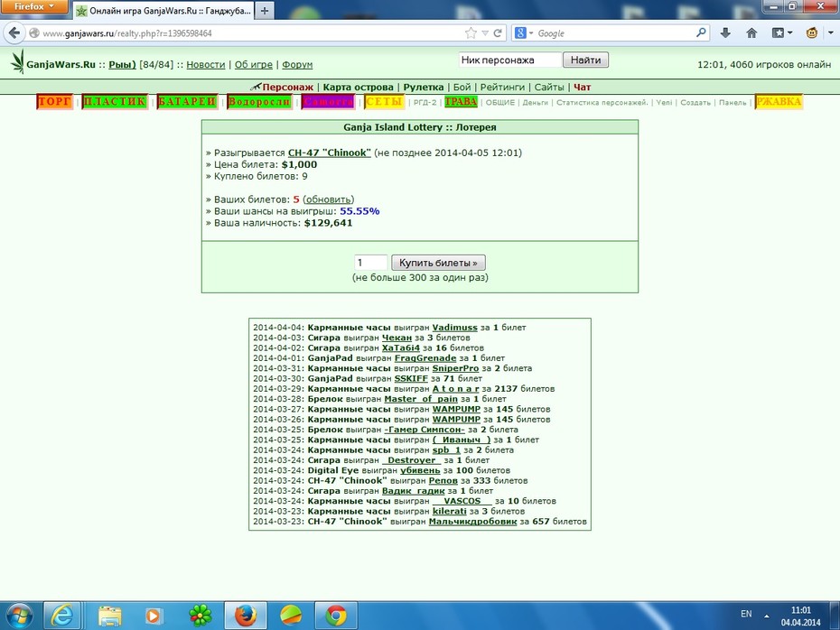840x630 pixels.
Task: Click the ПЛАСТИК green shortcut
Action: [115, 102]
